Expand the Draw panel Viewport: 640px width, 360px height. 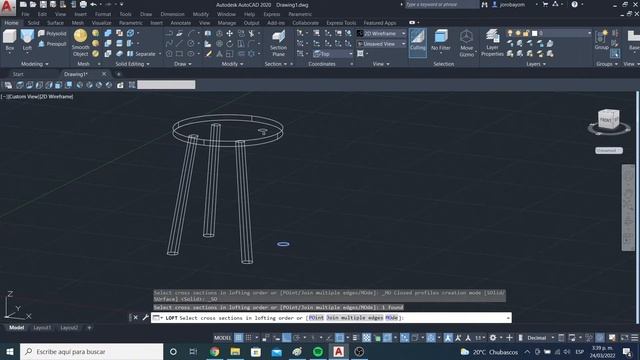pyautogui.click(x=182, y=64)
